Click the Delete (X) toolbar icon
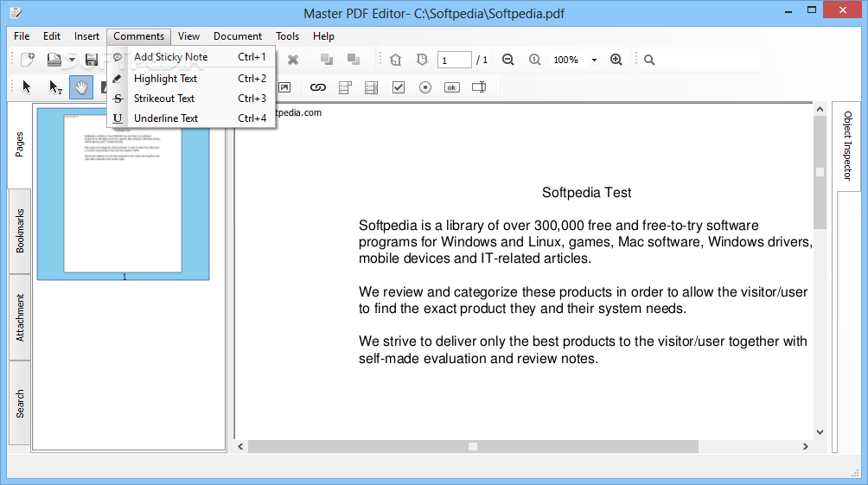868x485 pixels. [x=293, y=60]
